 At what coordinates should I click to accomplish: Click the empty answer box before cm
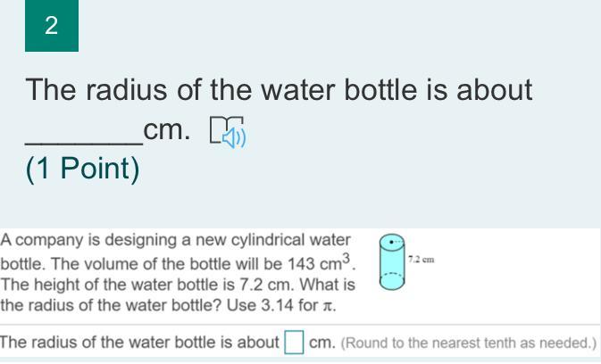click(294, 343)
